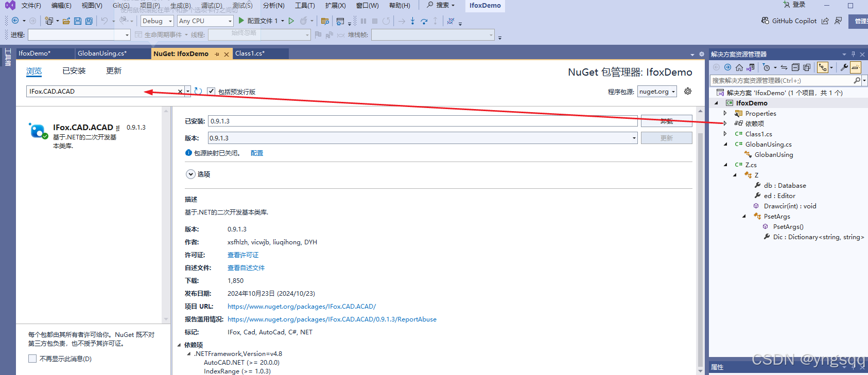Switch views icon in Solution Explorer

click(x=751, y=67)
